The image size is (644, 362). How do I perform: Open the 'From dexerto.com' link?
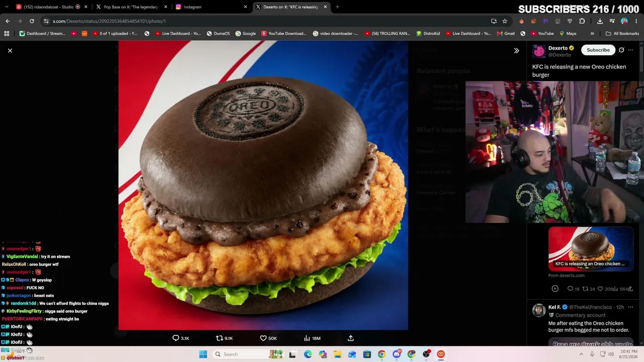(x=567, y=276)
